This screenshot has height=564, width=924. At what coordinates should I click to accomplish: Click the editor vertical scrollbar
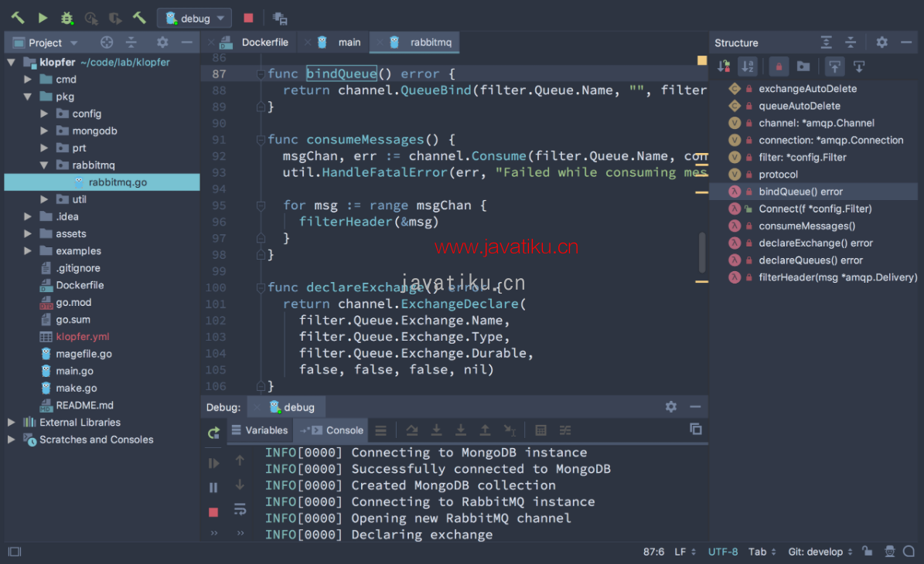[x=702, y=253]
